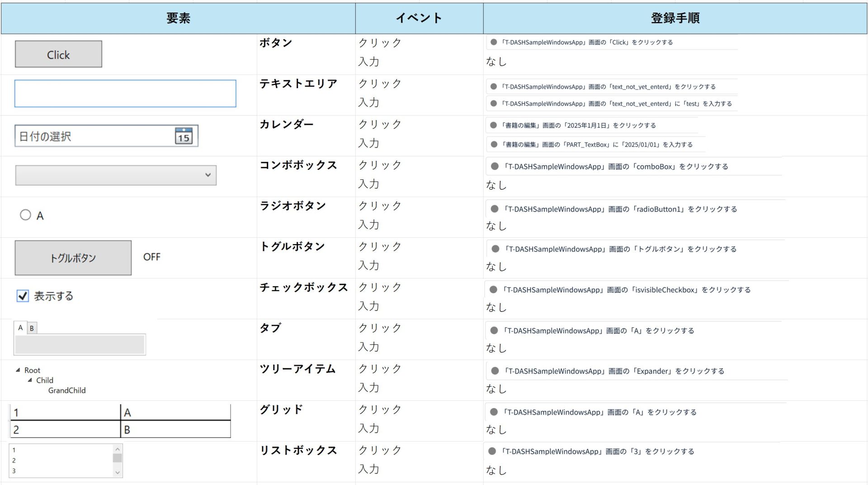868x485 pixels.
Task: Select GrandChild tree item
Action: (x=67, y=391)
